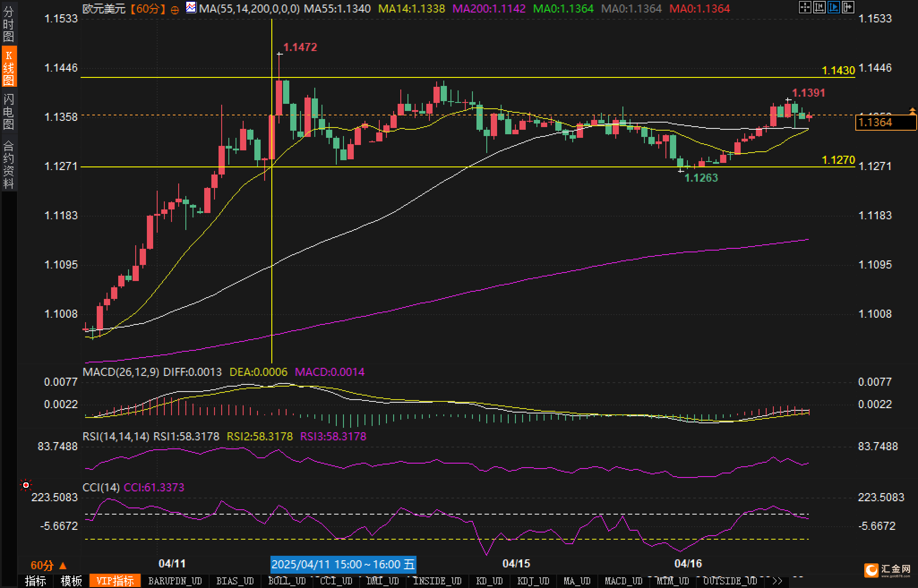Viewport: 918px width, 588px height.
Task: Toggle the highlighted blue axis play icon
Action: (x=833, y=7)
